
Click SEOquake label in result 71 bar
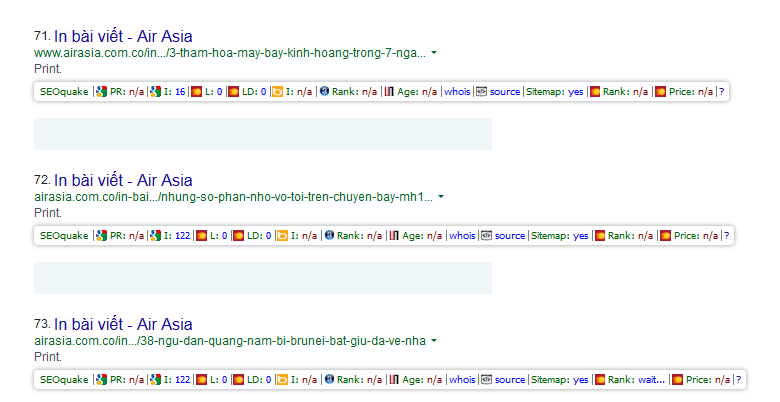click(64, 92)
